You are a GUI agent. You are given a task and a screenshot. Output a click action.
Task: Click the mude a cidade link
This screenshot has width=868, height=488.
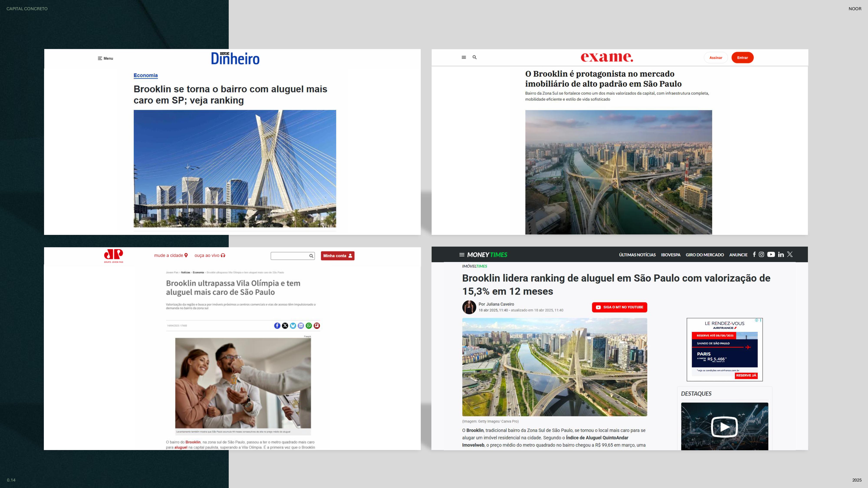pos(171,255)
